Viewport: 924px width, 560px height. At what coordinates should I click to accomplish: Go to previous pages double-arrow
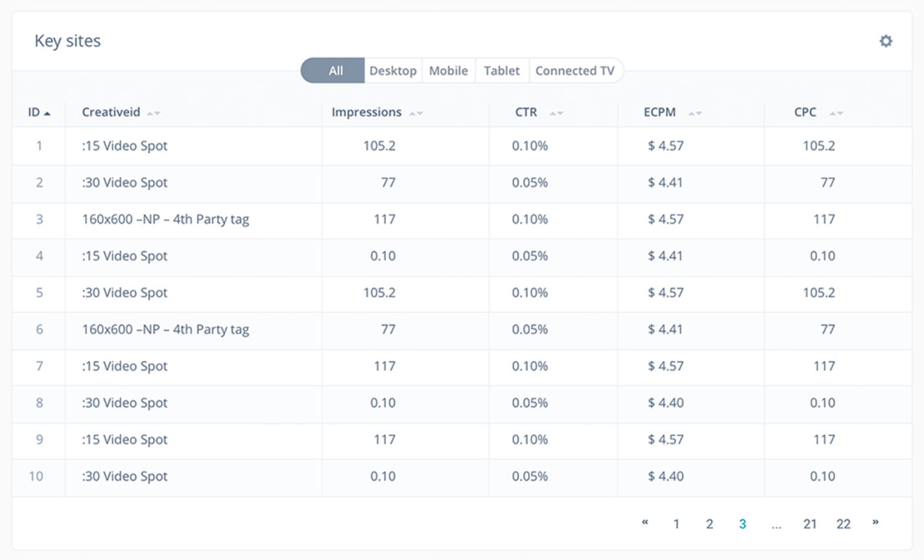[645, 522]
